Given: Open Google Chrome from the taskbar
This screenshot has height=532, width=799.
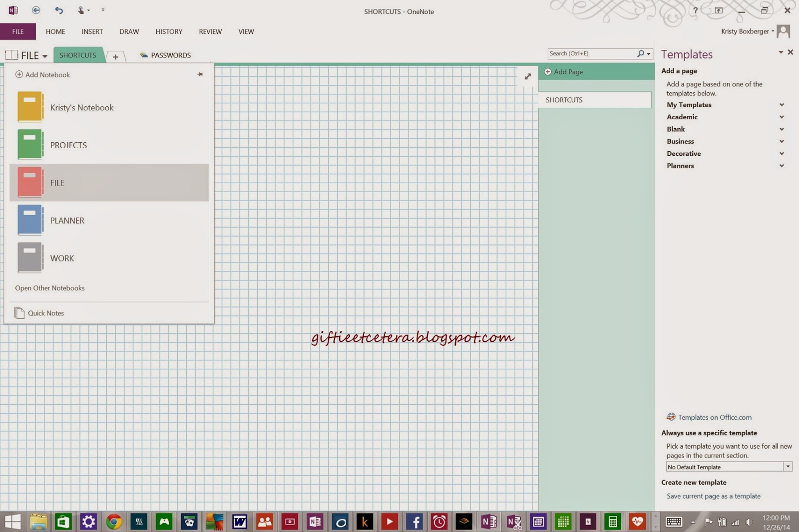Looking at the screenshot, I should (x=114, y=522).
